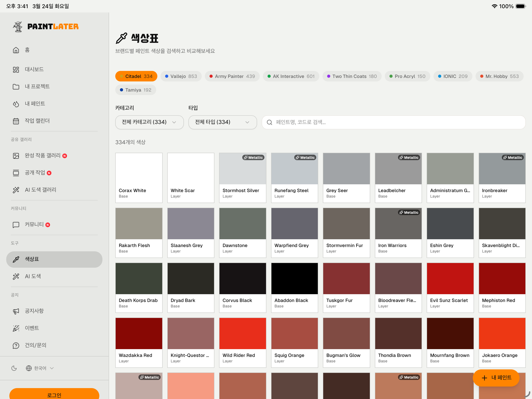This screenshot has height=399, width=532.
Task: Click the plus icon on 내 페인트 button
Action: tap(484, 378)
